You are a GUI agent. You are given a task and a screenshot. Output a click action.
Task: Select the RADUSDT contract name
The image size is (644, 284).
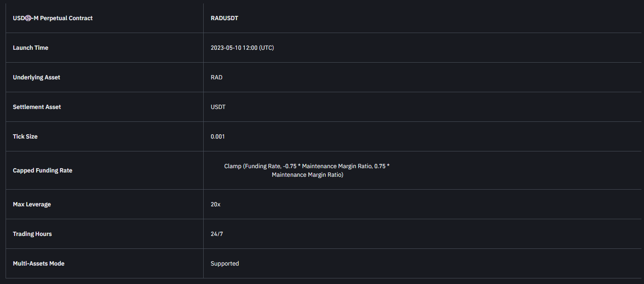[x=224, y=18]
